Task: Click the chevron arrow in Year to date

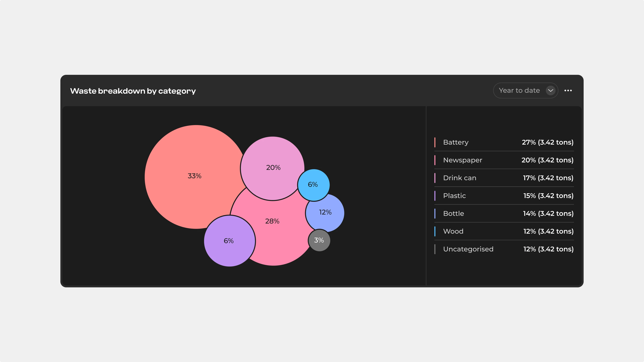Action: [550, 90]
